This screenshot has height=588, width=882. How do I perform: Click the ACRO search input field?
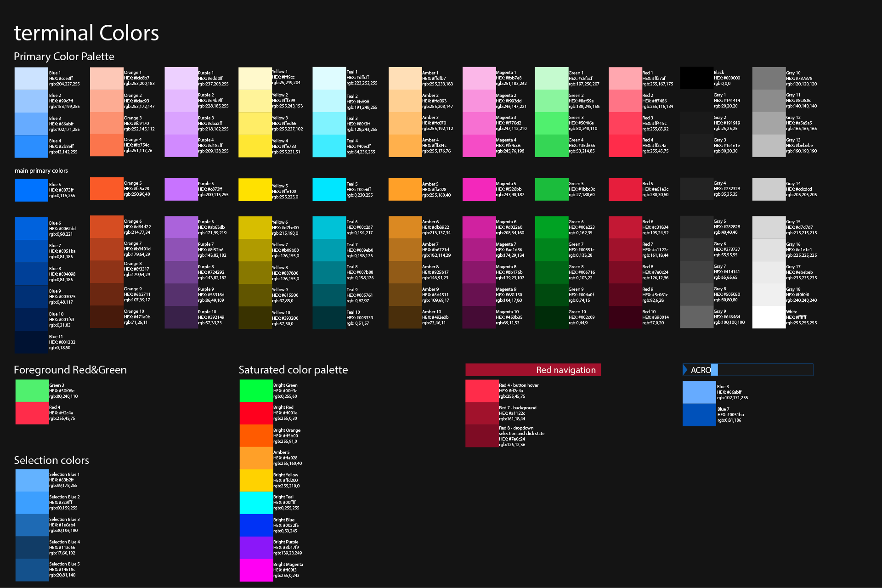758,370
